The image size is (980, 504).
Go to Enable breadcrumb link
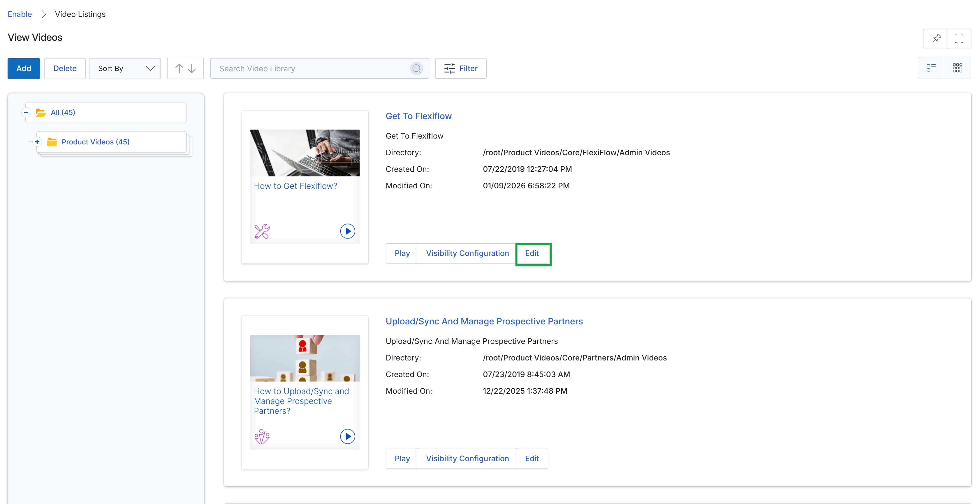pos(20,14)
